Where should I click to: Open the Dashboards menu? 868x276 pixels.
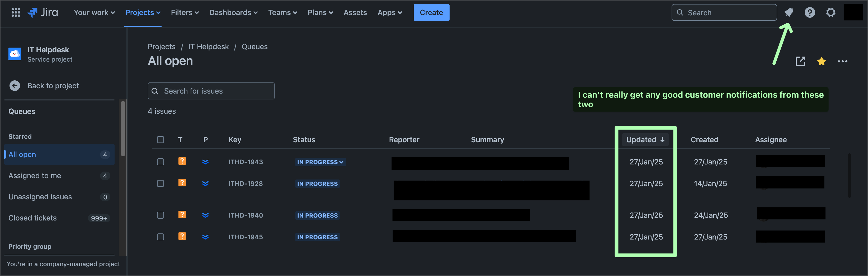(233, 12)
